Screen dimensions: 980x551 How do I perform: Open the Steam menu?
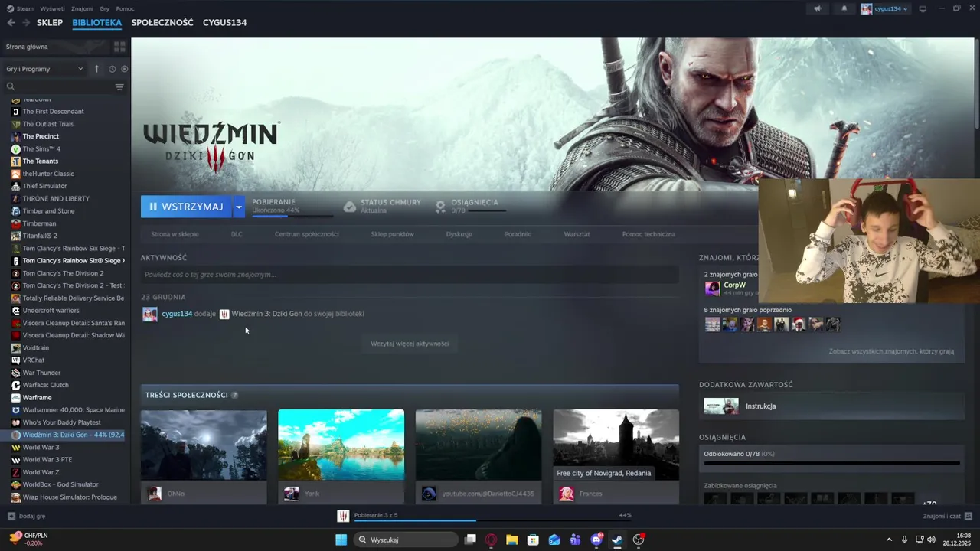(x=20, y=8)
